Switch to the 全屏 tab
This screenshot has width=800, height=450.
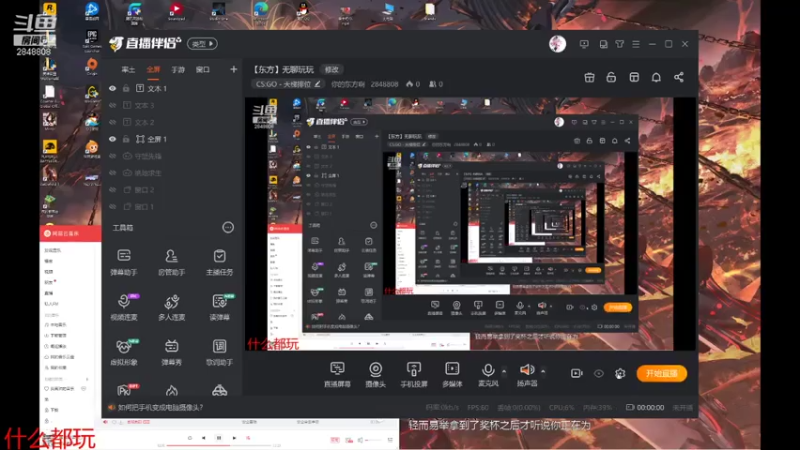pos(153,69)
